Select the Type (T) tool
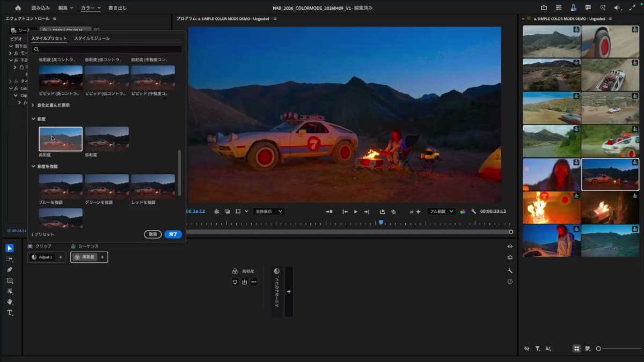This screenshot has width=644, height=362. point(10,313)
